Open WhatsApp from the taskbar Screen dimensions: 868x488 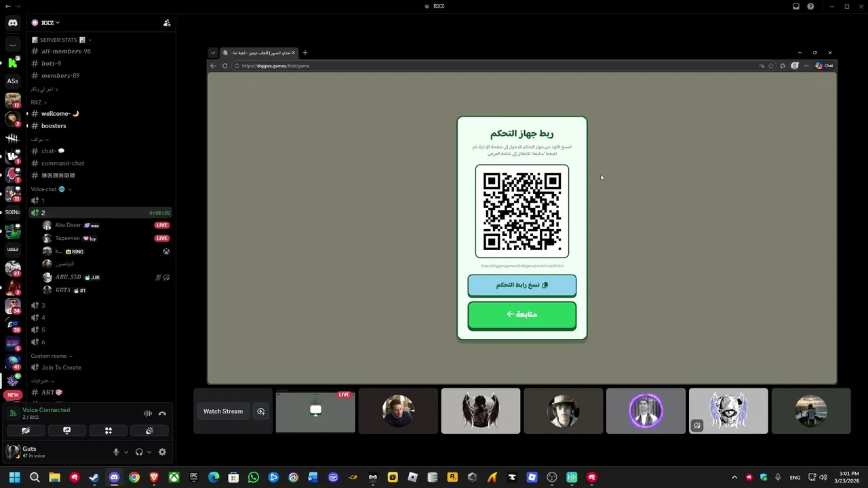click(254, 477)
